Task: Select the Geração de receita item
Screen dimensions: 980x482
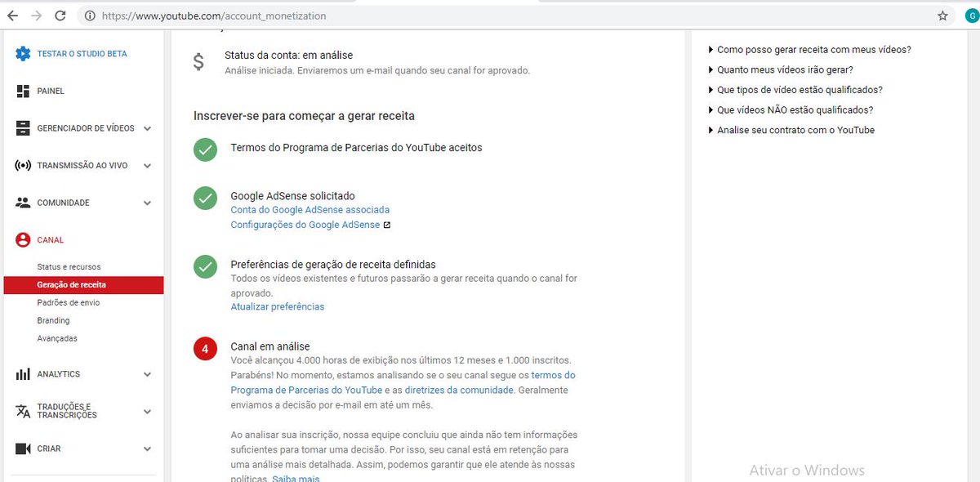Action: pos(83,285)
